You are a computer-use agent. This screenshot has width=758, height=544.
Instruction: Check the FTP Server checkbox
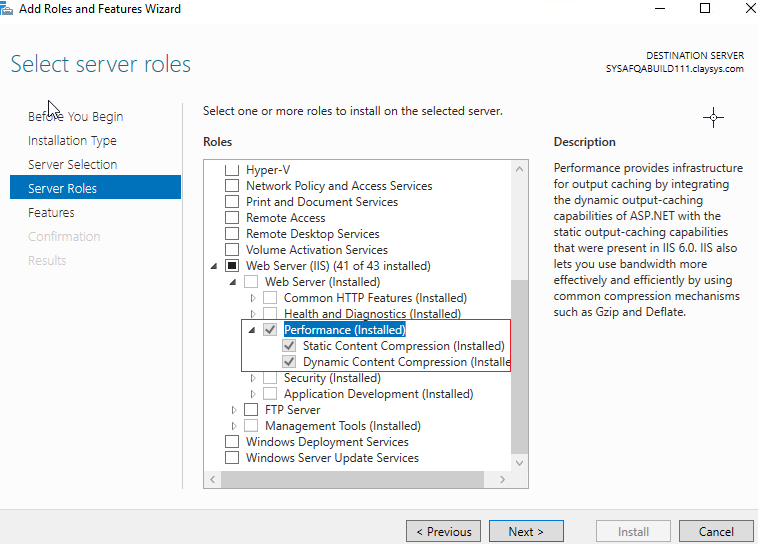coord(251,410)
